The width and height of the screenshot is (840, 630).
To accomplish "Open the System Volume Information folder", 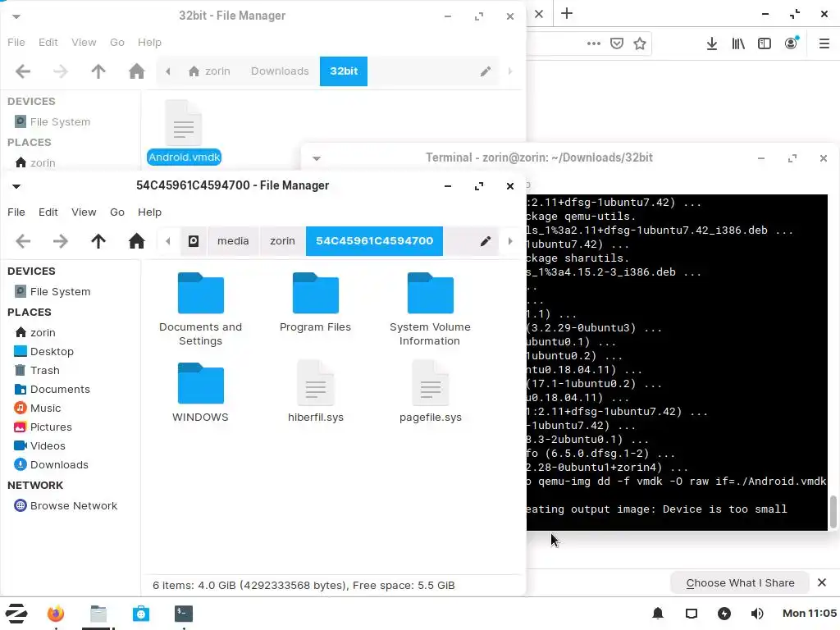I will click(430, 309).
